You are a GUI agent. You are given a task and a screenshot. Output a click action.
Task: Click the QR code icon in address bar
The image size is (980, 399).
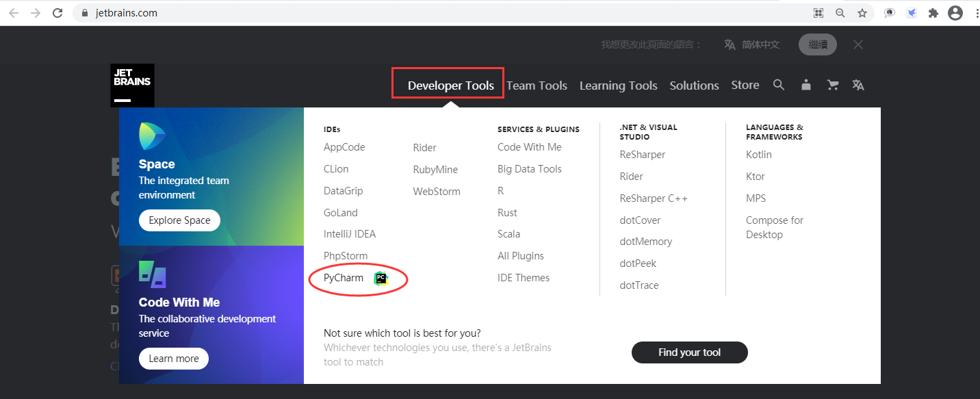point(818,13)
